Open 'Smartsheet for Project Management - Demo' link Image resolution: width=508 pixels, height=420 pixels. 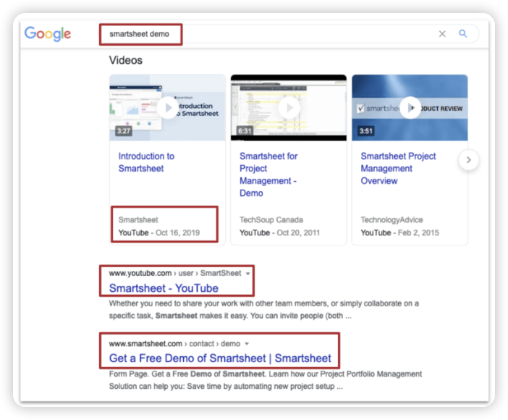tap(268, 175)
